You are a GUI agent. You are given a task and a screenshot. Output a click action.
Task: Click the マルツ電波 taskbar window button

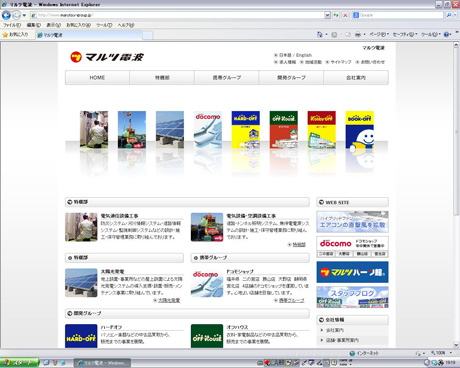point(102,363)
